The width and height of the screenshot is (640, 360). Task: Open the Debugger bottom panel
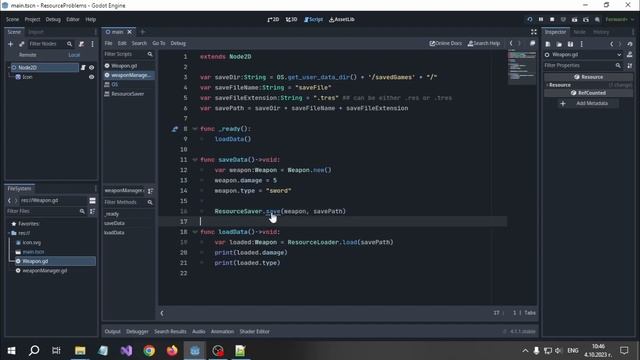point(137,331)
